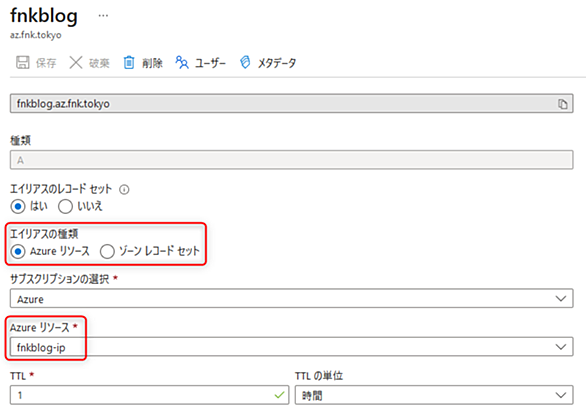Open the TTL の単位 dropdown showing 時間

point(434,395)
